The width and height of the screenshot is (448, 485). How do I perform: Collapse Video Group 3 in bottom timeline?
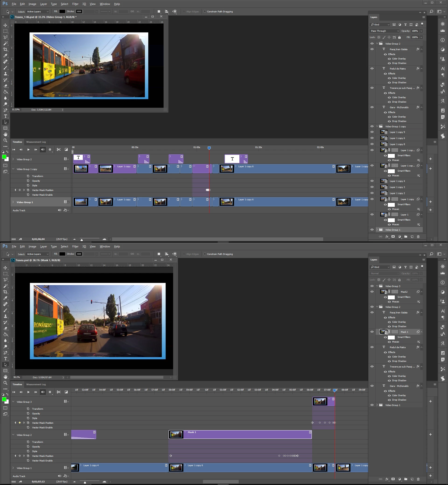pos(13,402)
